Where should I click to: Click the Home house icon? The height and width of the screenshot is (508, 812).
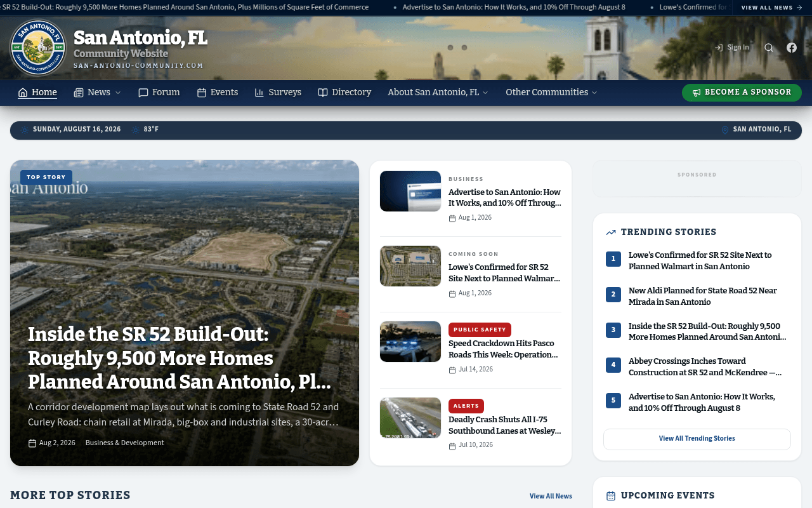click(x=23, y=93)
